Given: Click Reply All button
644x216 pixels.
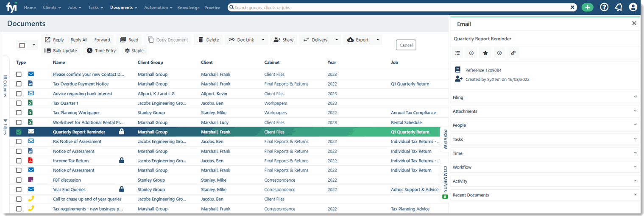Looking at the screenshot, I should click(79, 40).
